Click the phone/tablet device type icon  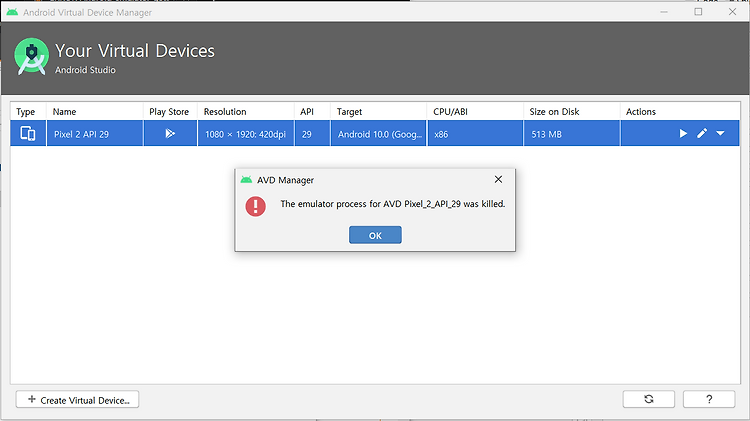(28, 133)
